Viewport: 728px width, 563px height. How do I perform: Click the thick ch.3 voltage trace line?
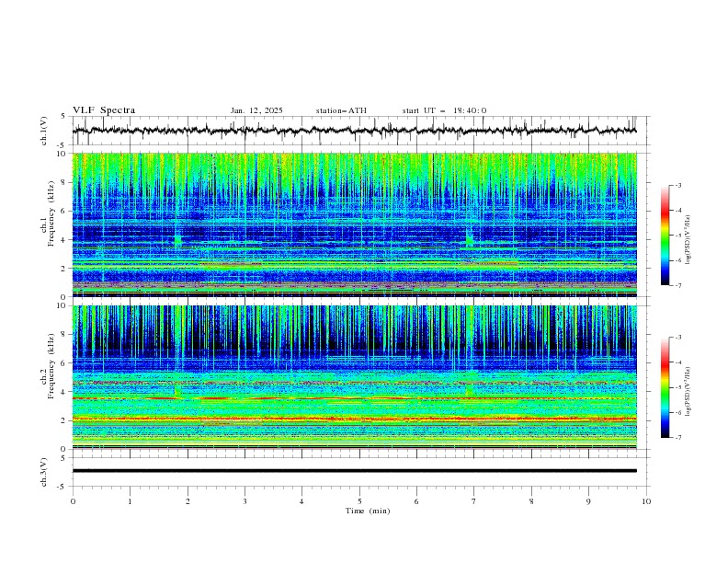(355, 471)
